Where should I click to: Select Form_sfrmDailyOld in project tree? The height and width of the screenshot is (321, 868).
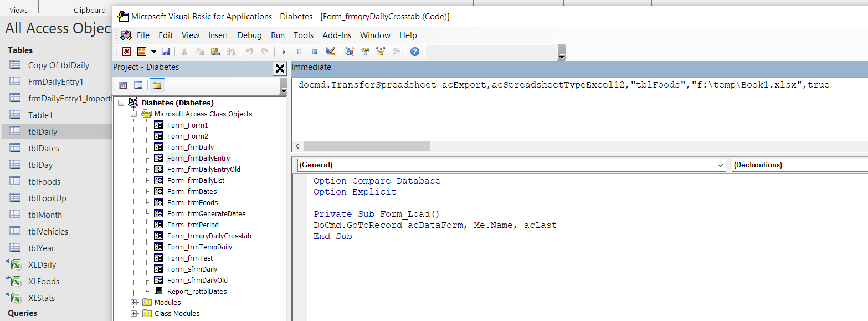(x=197, y=280)
